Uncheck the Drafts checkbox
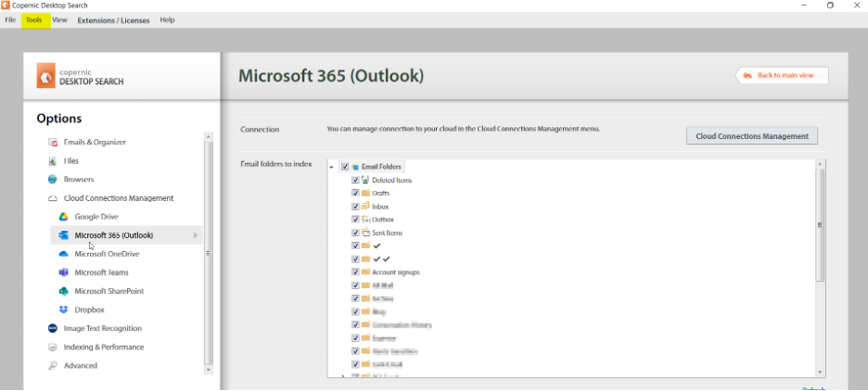Image resolution: width=868 pixels, height=391 pixels. point(355,193)
